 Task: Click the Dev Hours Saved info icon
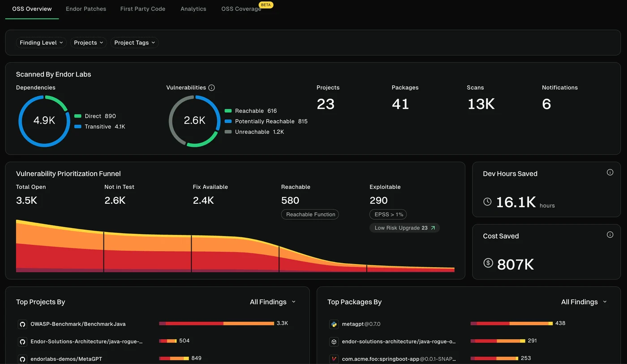tap(610, 172)
